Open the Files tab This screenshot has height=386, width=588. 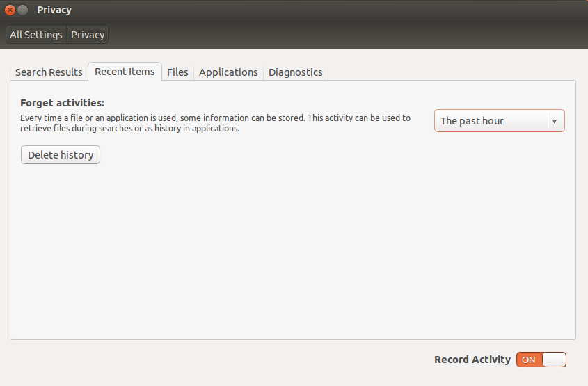[177, 72]
